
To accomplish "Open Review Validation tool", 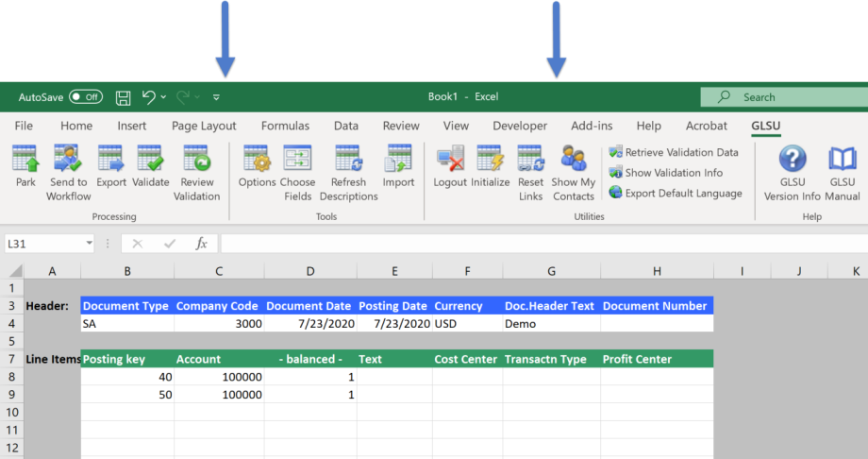I will pyautogui.click(x=196, y=173).
